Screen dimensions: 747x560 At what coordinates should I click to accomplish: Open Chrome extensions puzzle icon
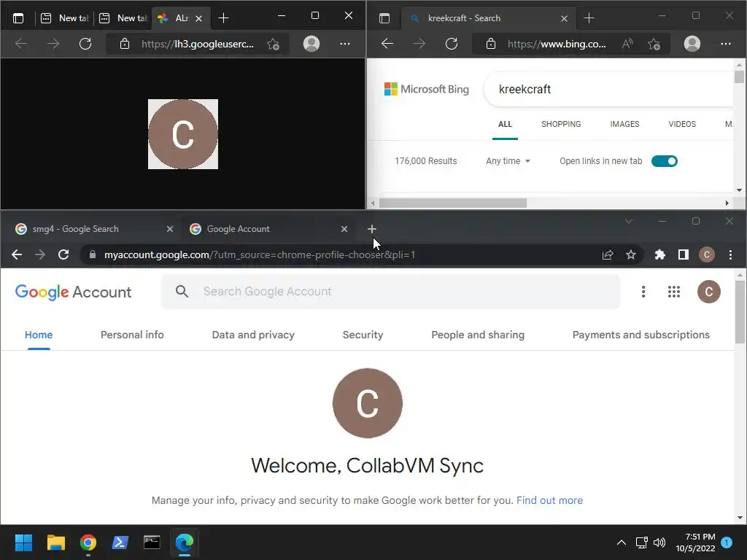(x=659, y=254)
